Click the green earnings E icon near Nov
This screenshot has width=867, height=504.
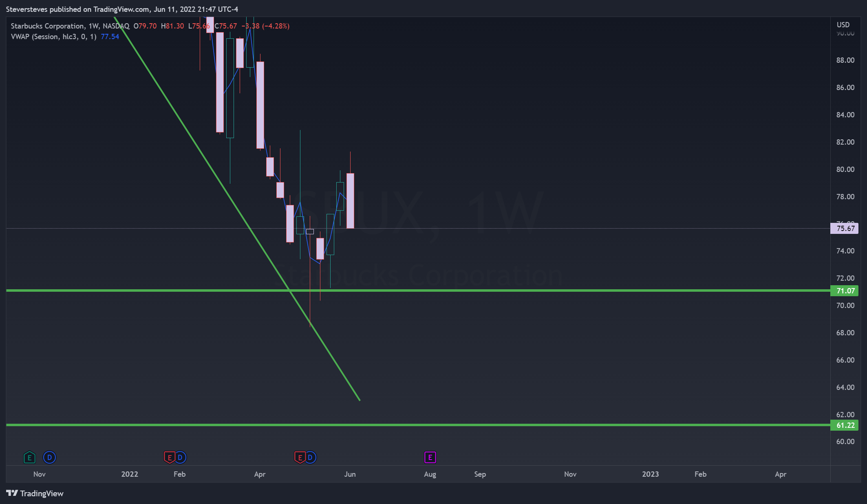pyautogui.click(x=29, y=458)
